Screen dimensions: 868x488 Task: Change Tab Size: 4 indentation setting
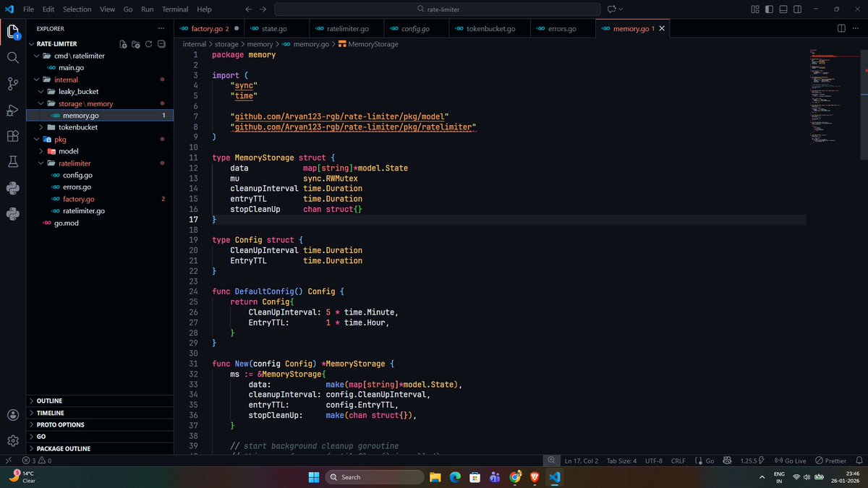[621, 461]
